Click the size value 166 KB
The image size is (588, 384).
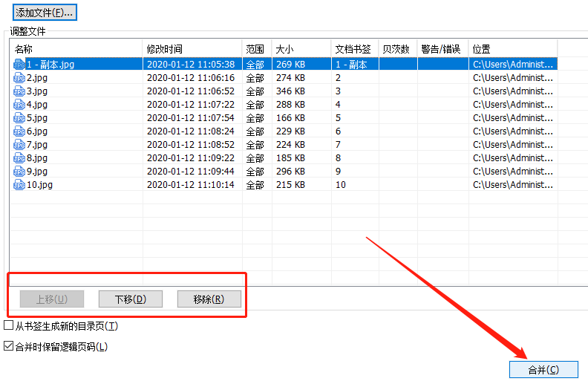point(290,118)
